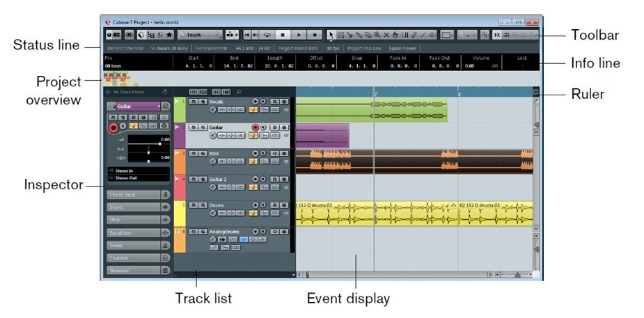Image resolution: width=644 pixels, height=318 pixels.
Task: Open the Stereo In input routing
Action: click(x=139, y=170)
